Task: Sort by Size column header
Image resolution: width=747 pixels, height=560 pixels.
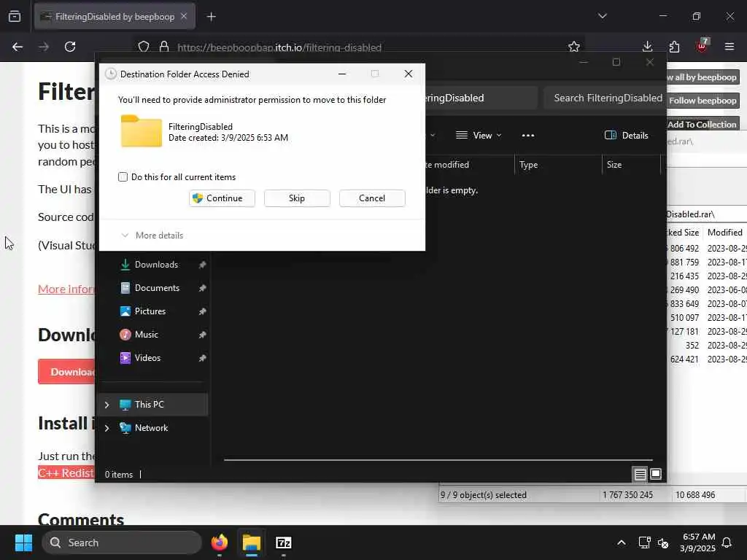Action: pyautogui.click(x=631, y=165)
